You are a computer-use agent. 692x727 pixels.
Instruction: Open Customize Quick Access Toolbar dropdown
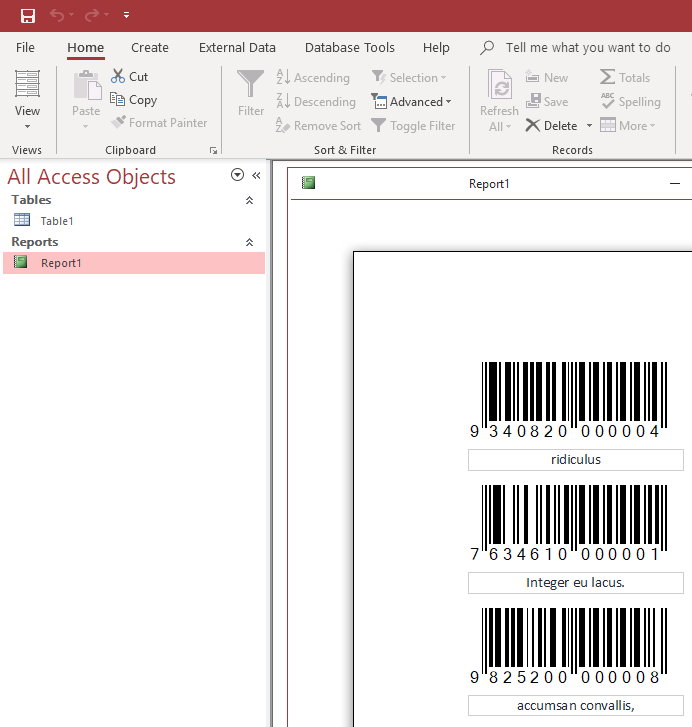click(x=126, y=15)
